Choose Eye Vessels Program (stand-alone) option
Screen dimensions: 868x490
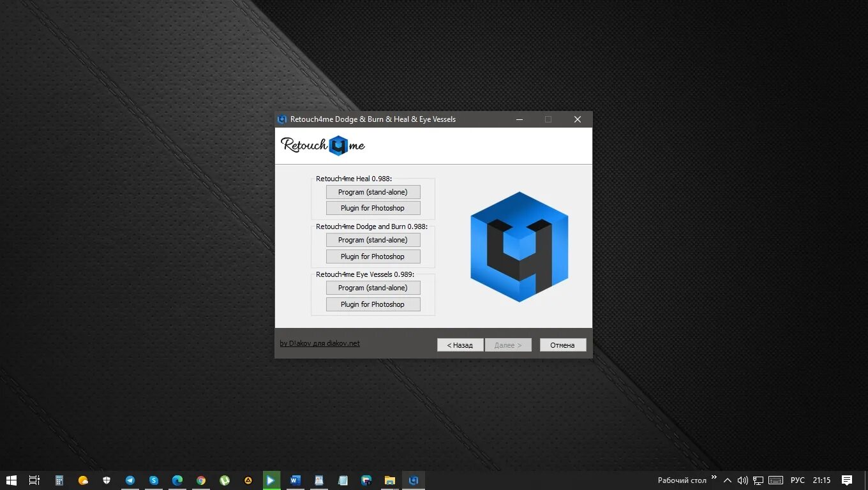pos(373,288)
